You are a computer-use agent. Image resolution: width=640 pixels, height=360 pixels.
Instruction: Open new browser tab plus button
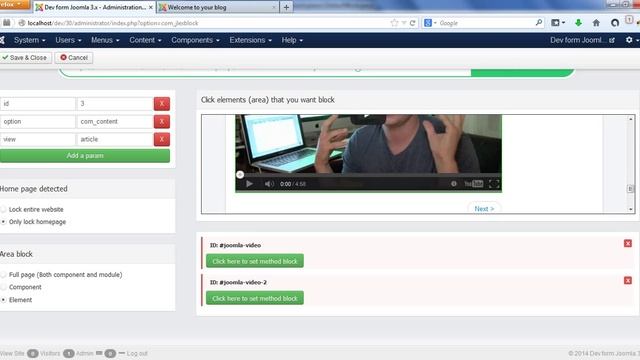tap(287, 7)
